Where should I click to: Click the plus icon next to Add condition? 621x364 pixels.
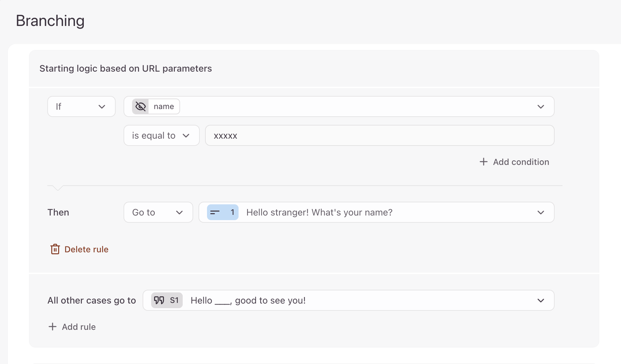tap(483, 162)
